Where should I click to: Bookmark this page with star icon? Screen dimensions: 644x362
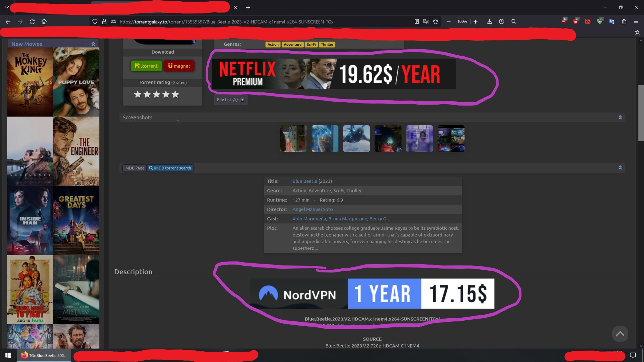point(436,22)
